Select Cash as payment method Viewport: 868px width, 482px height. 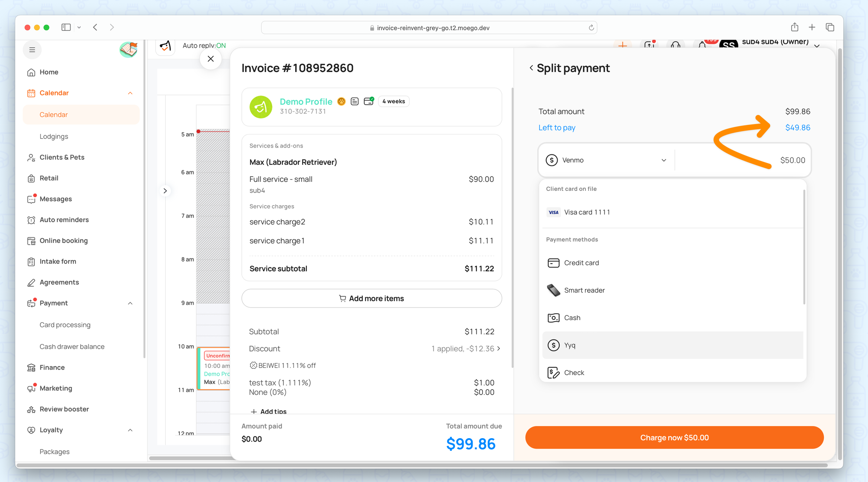572,318
